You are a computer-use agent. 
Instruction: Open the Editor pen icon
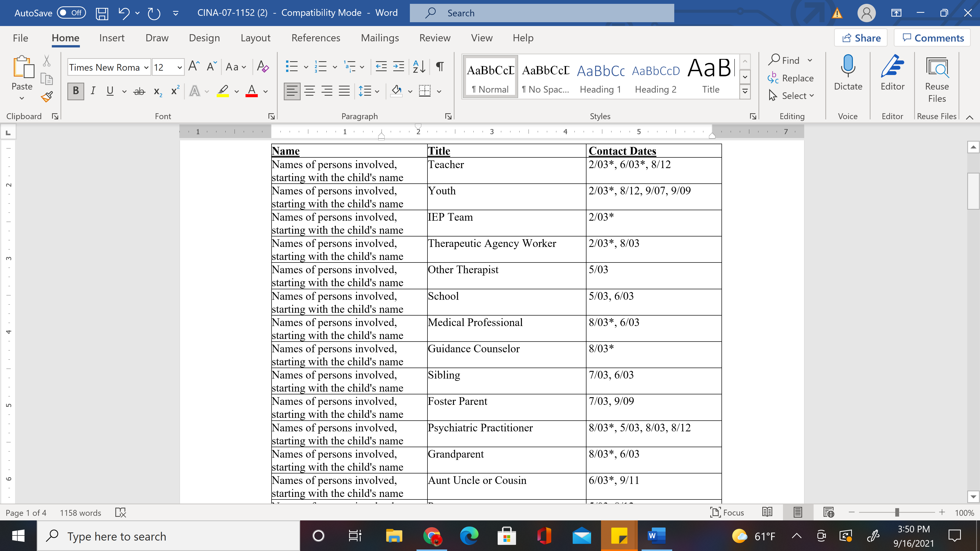click(892, 67)
